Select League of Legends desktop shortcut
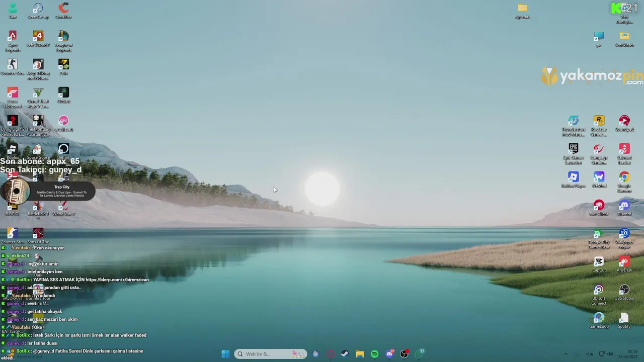Screen dimensions: 644x362 (x=63, y=41)
